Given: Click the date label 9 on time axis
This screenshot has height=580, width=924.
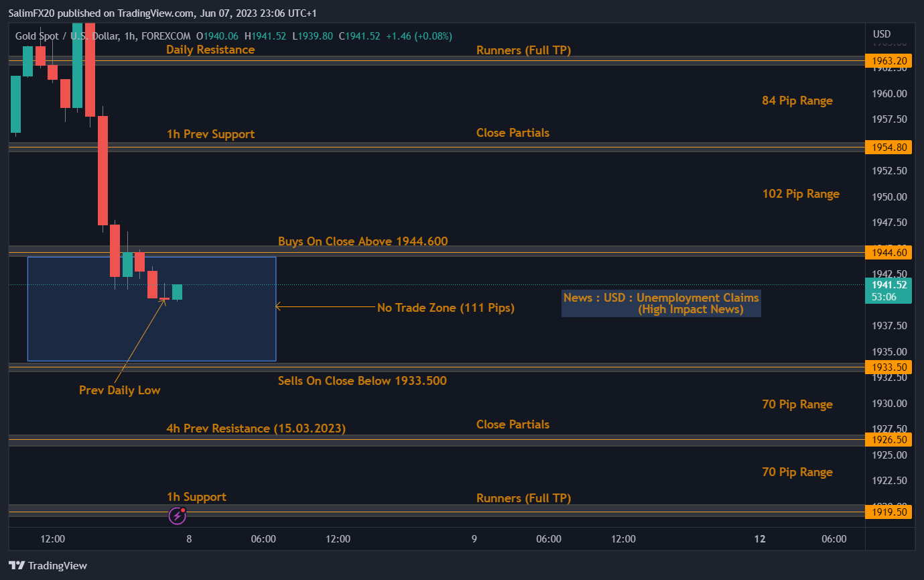Looking at the screenshot, I should click(x=474, y=539).
